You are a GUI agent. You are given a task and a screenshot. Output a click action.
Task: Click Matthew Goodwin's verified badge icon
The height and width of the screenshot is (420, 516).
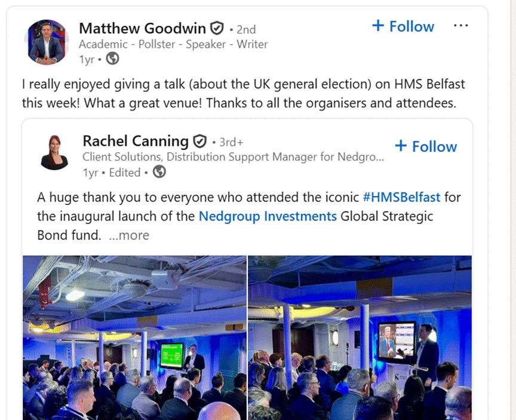tap(217, 28)
